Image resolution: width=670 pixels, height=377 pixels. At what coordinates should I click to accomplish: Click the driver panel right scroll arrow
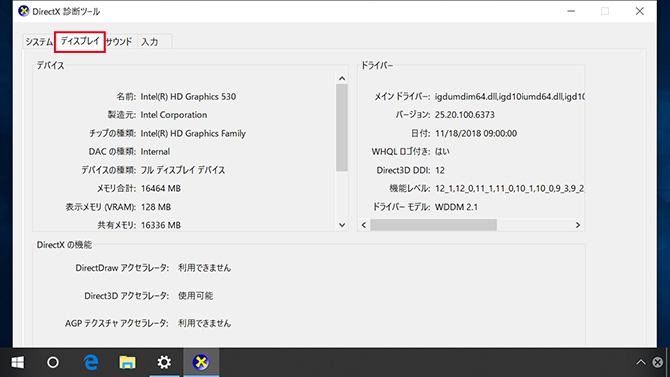pos(578,225)
